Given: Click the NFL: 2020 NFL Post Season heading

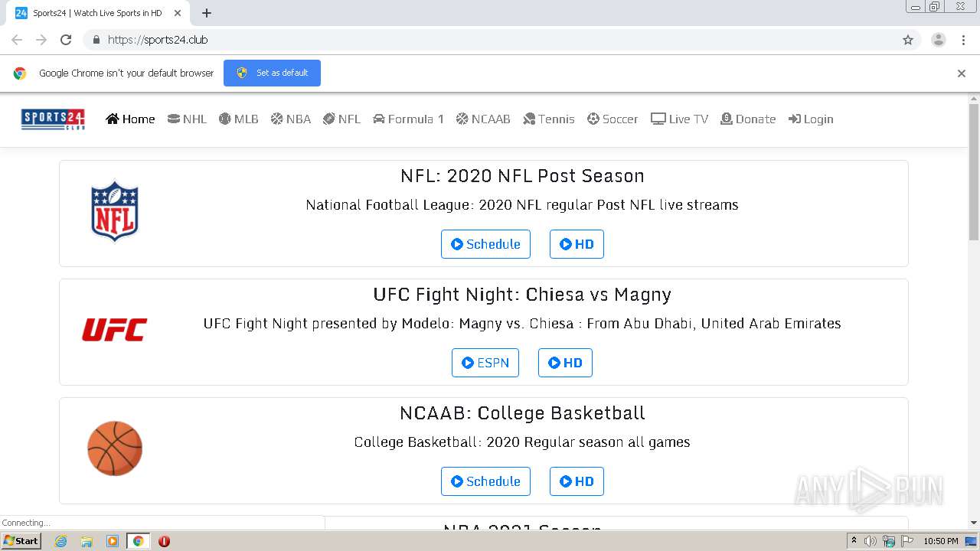Looking at the screenshot, I should point(522,176).
